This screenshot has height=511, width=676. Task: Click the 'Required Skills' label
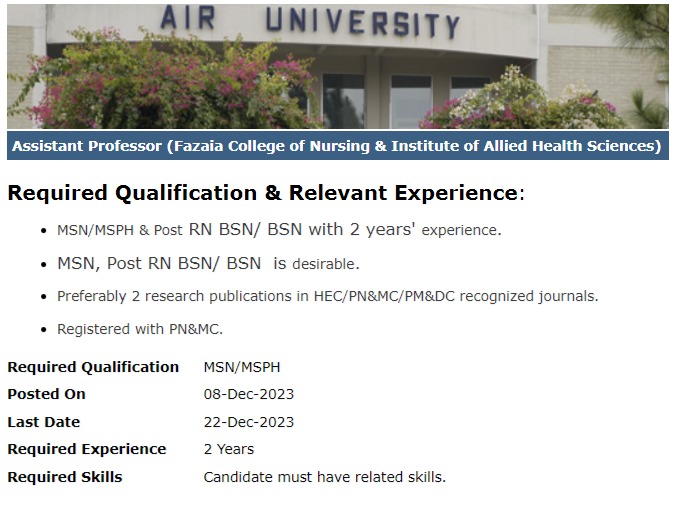click(x=64, y=477)
